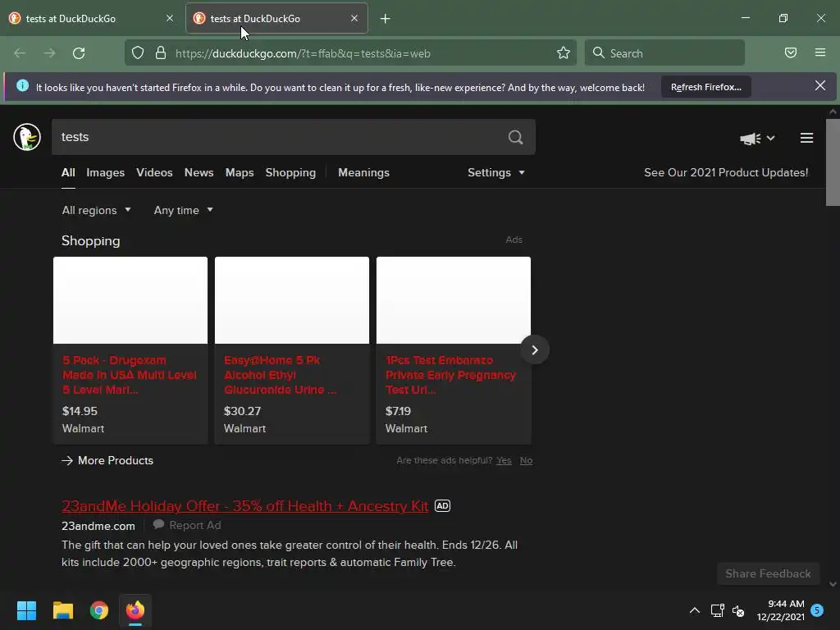This screenshot has height=630, width=840.
Task: Close the first DuckDuckGo tab
Action: [170, 18]
